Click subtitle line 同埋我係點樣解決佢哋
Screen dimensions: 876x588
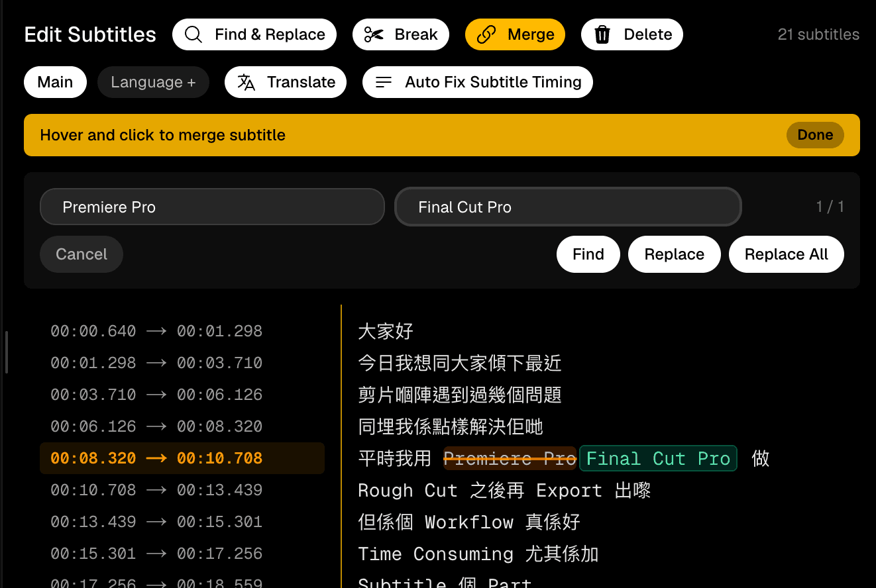451,426
